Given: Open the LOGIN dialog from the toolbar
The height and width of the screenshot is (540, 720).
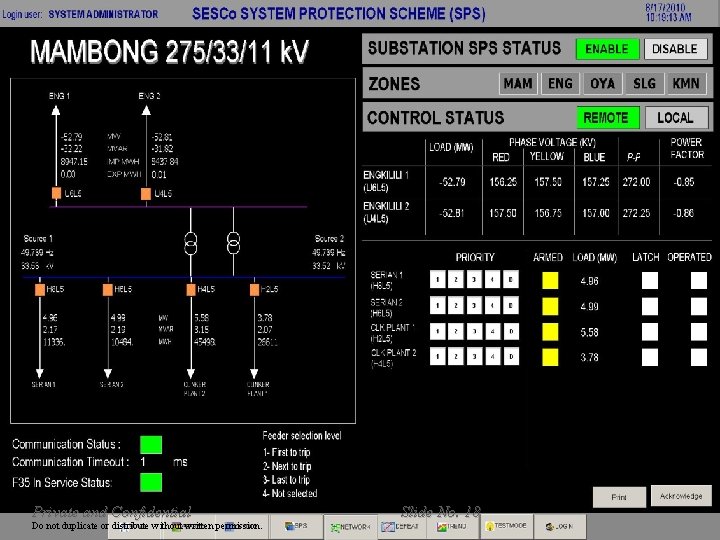Looking at the screenshot, I should click(559, 526).
